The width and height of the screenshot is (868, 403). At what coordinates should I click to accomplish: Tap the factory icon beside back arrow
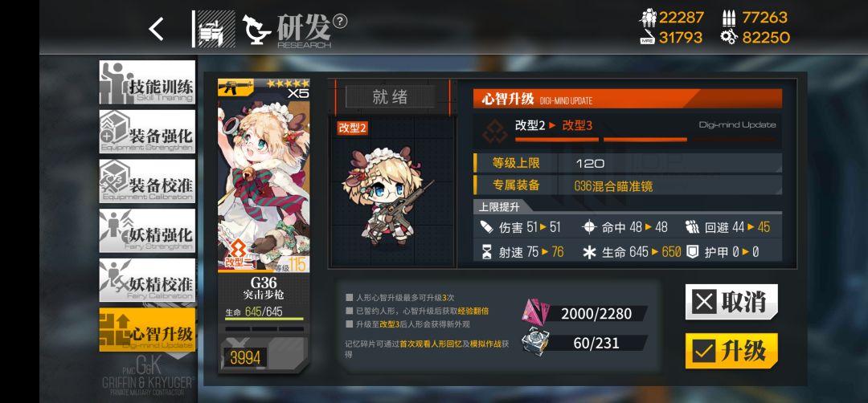coord(216,29)
